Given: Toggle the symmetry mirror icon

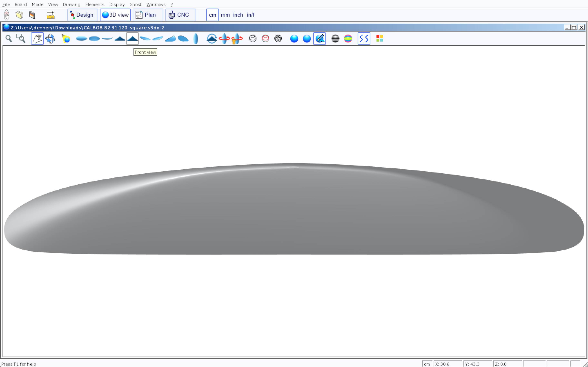Looking at the screenshot, I should tap(364, 39).
